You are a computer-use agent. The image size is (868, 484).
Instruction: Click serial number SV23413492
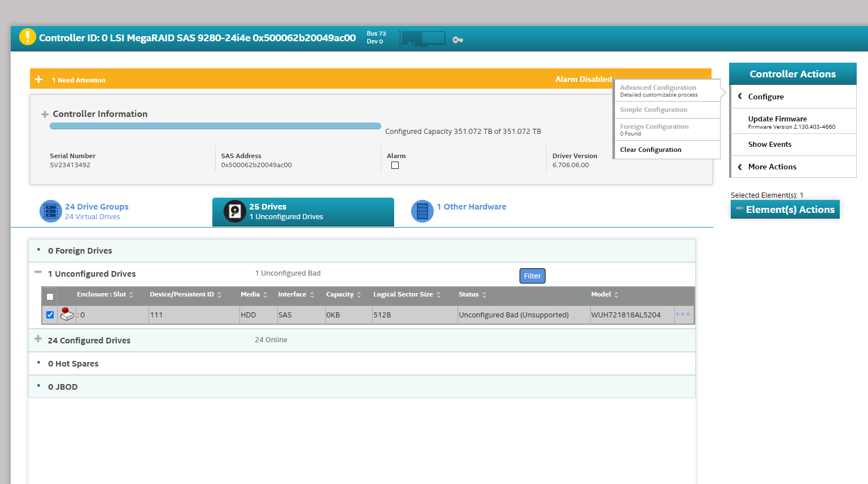70,165
